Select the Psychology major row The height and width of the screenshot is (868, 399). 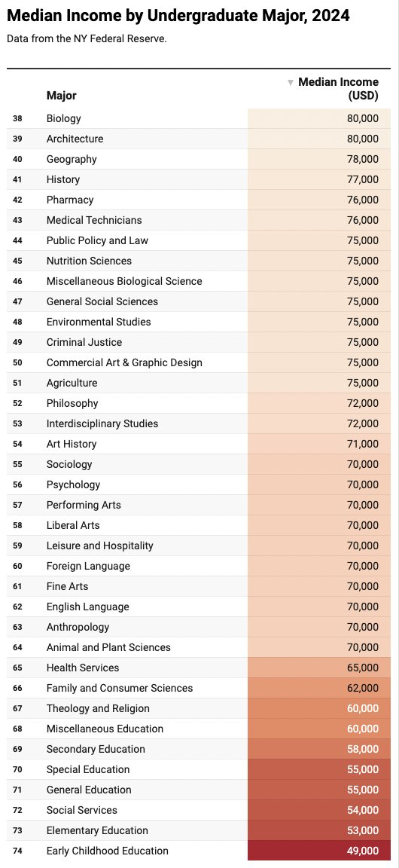coord(199,485)
